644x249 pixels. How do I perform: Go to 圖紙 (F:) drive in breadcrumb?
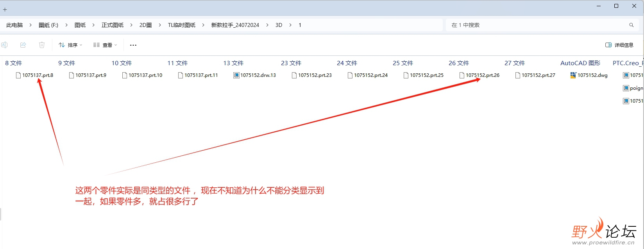tap(48, 25)
